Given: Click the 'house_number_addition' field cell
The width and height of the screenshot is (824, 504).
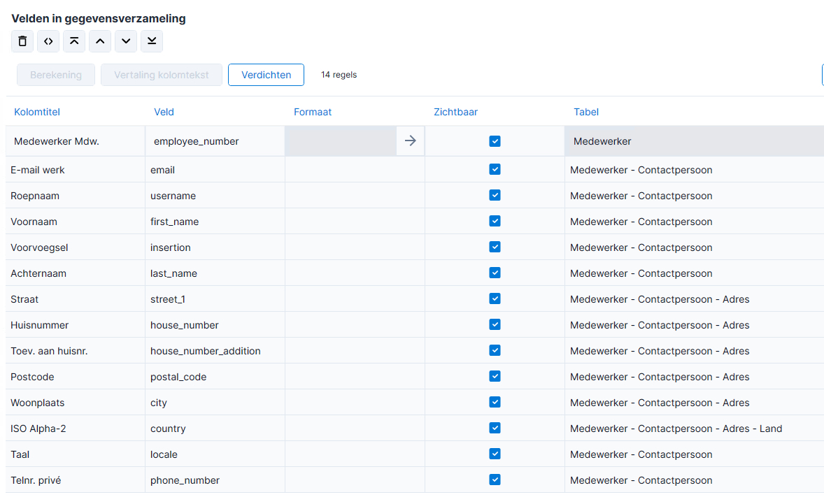Looking at the screenshot, I should coord(215,351).
